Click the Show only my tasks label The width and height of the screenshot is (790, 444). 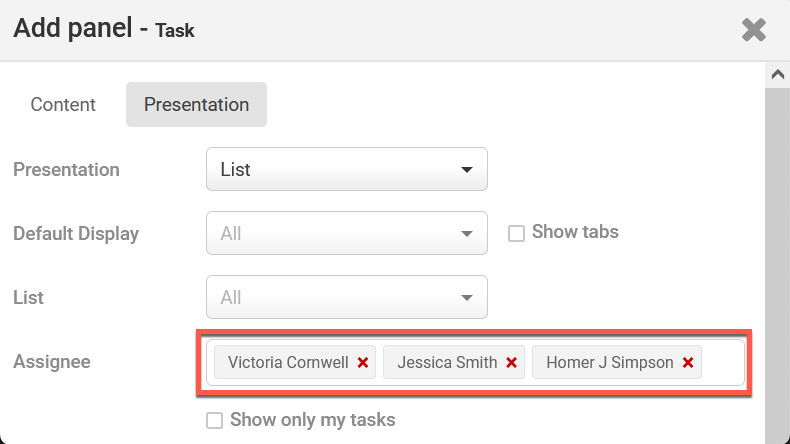(x=312, y=420)
